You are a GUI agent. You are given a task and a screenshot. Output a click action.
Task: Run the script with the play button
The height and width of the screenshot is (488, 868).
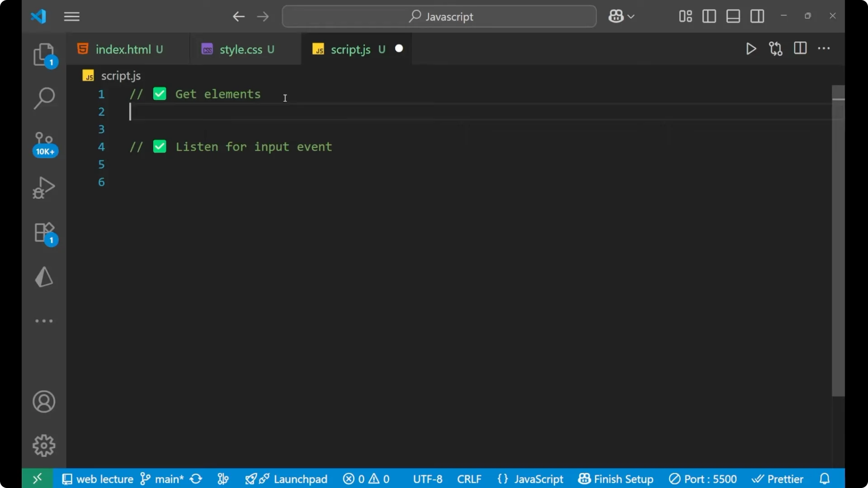(x=751, y=49)
